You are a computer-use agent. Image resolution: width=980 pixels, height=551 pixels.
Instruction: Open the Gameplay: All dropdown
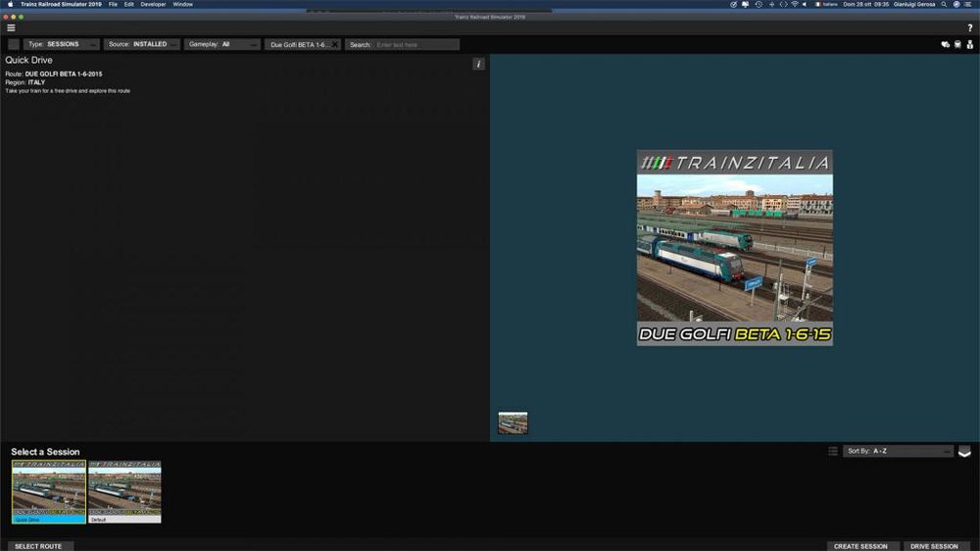221,44
